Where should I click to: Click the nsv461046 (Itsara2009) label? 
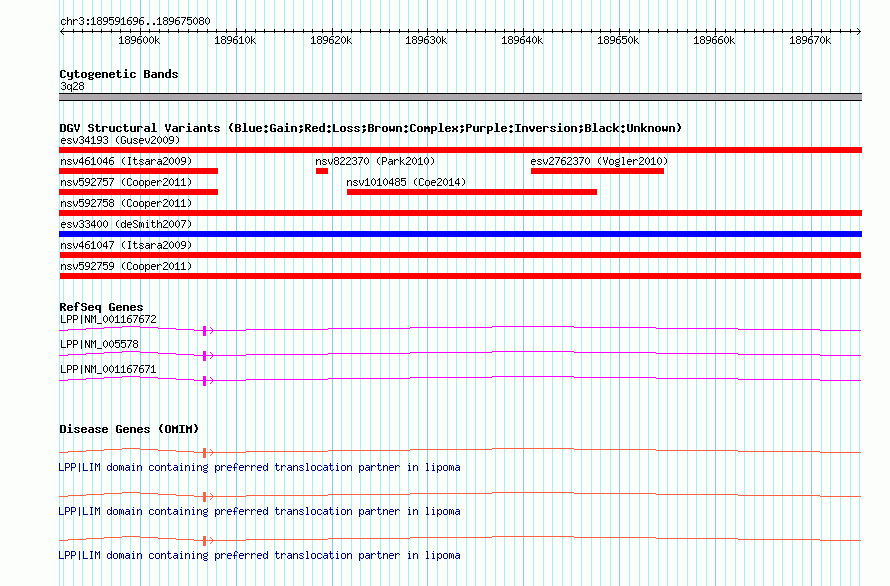pyautogui.click(x=126, y=161)
